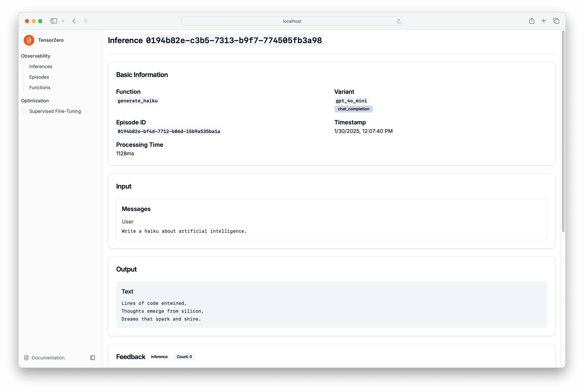Screen dimensions: 584x392
Task: Click the line 'Dreams that spark and shine.'
Action: pyautogui.click(x=161, y=319)
